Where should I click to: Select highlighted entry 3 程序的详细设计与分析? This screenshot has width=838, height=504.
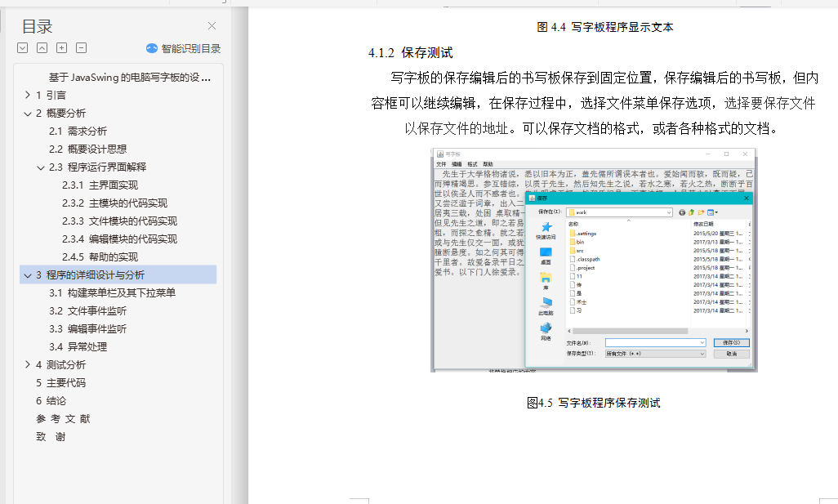[118, 274]
